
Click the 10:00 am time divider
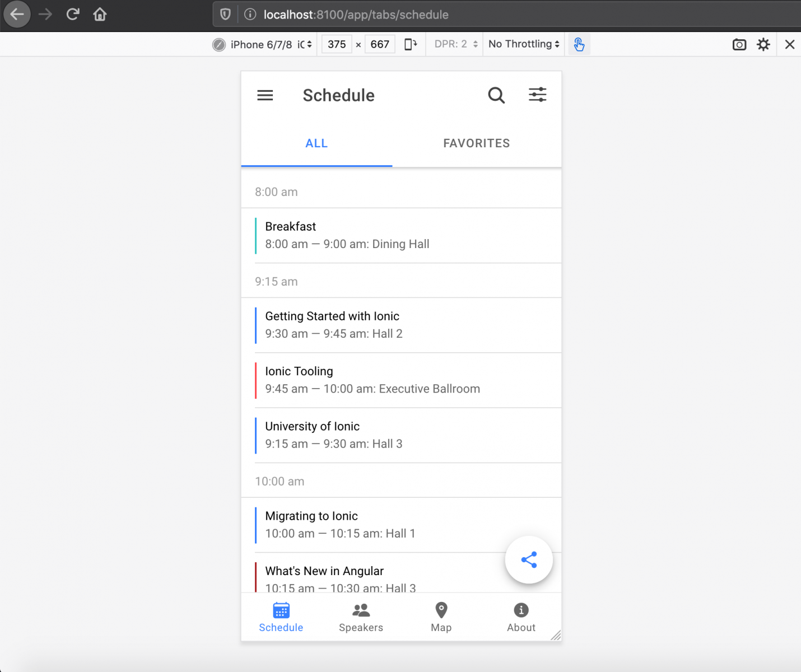[x=401, y=480]
